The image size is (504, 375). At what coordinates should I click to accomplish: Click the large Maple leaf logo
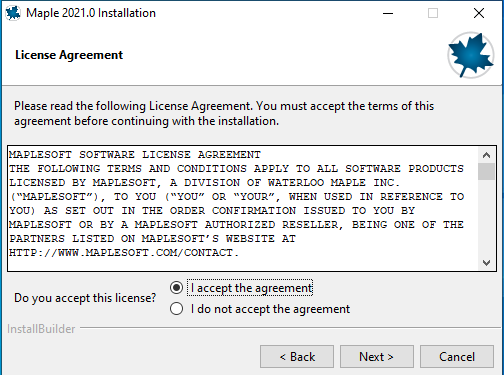point(471,55)
